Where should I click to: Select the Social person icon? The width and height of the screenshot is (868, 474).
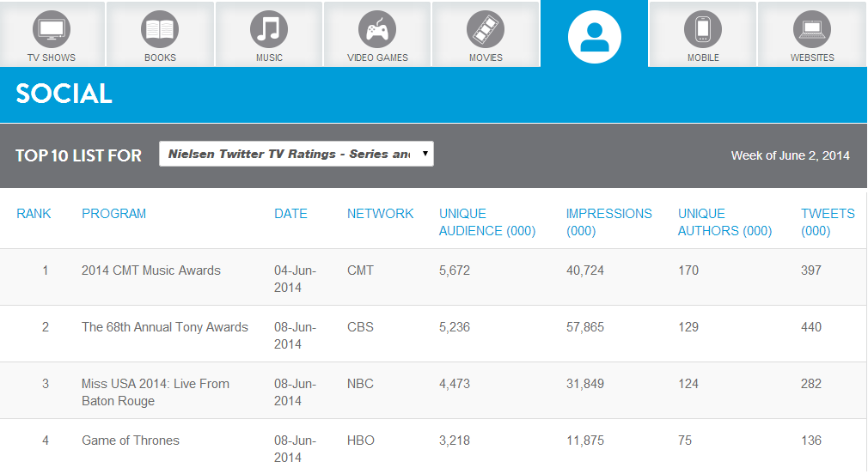click(594, 36)
